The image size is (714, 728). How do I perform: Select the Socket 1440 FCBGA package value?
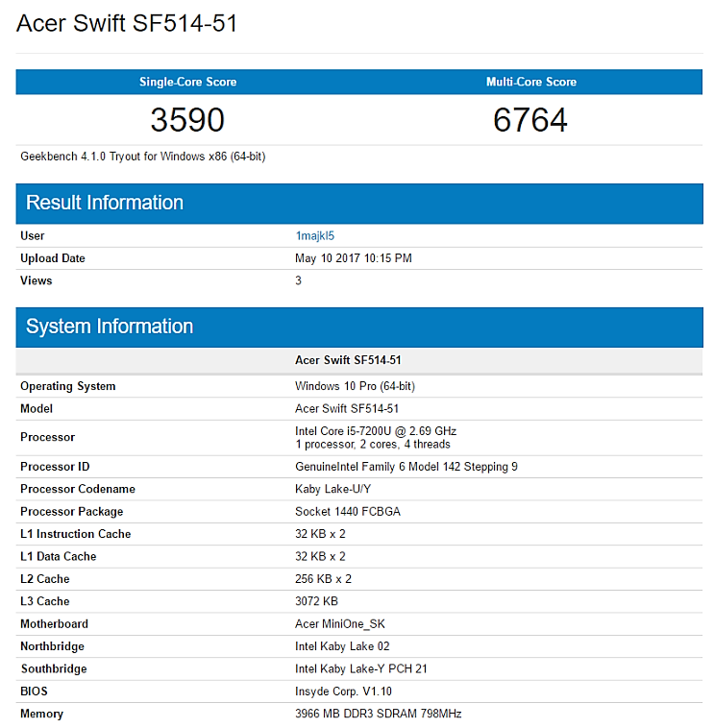[x=347, y=512]
